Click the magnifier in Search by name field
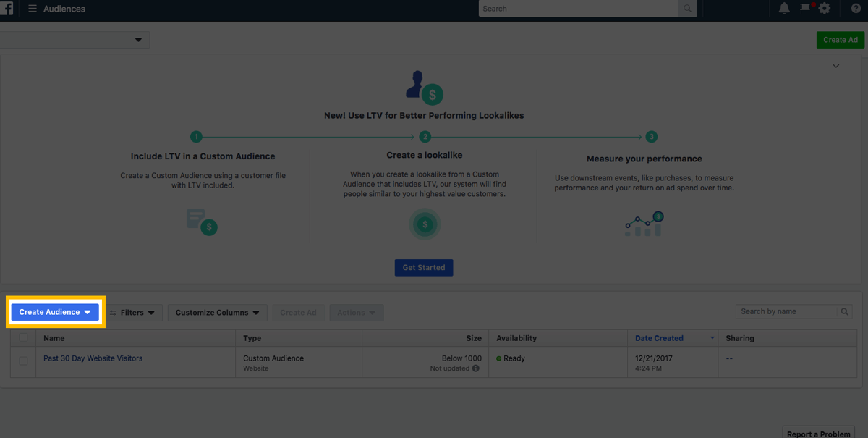 (x=844, y=311)
